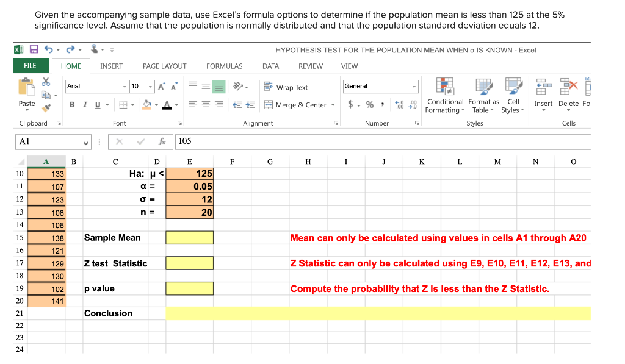Switch to the INSERT tab

pyautogui.click(x=111, y=66)
